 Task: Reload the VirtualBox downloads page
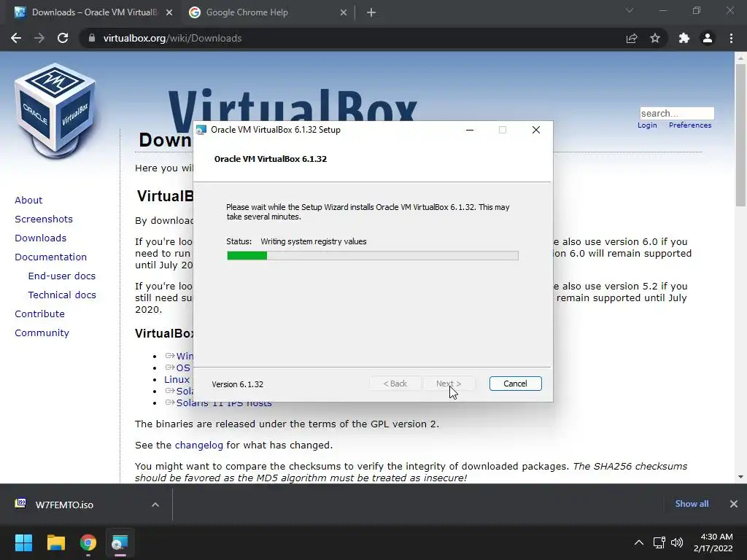tap(63, 38)
